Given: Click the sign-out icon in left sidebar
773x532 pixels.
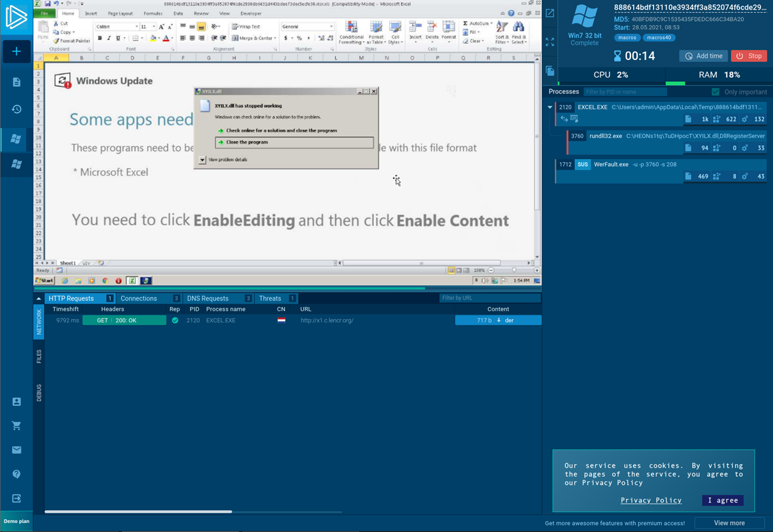Looking at the screenshot, I should pos(17,499).
